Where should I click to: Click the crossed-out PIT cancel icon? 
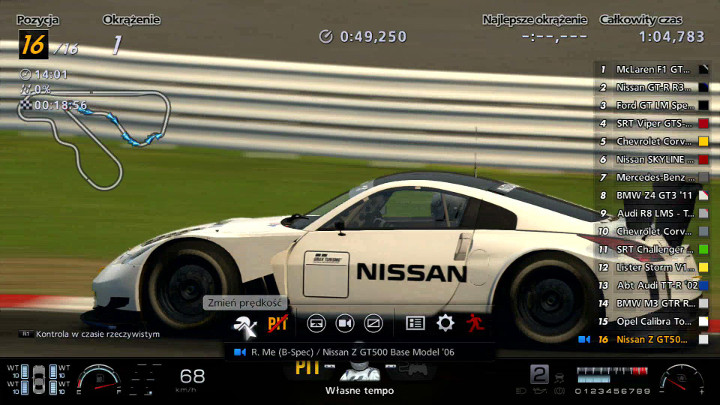[277, 323]
